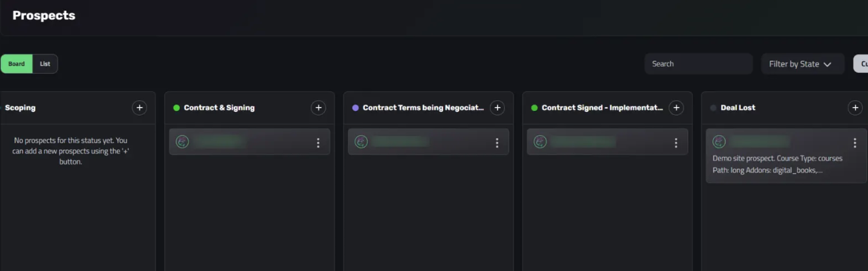Select Contract Signed - Implementation column title

pos(602,108)
